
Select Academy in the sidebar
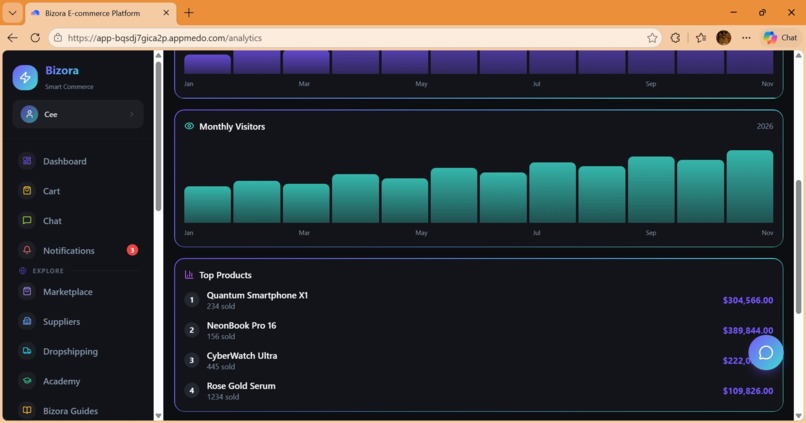click(x=78, y=381)
